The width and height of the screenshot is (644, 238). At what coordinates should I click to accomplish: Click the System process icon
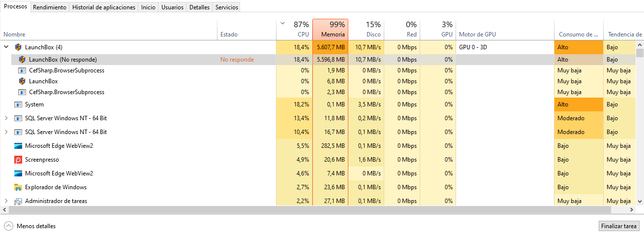(x=18, y=104)
